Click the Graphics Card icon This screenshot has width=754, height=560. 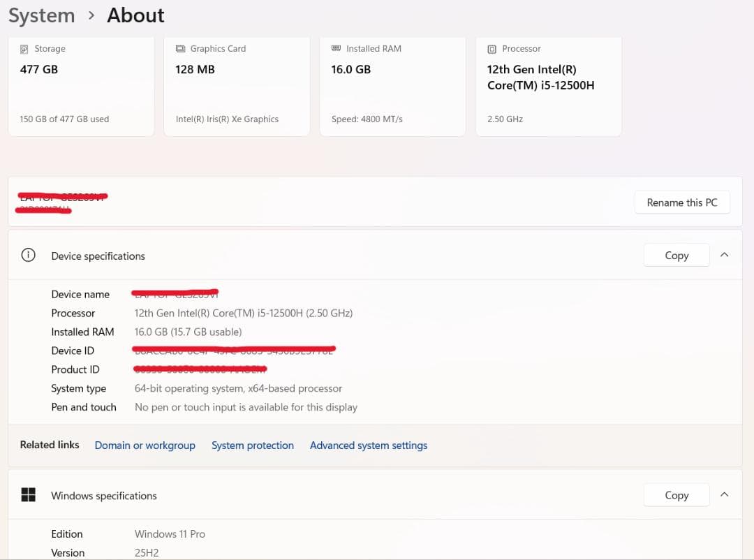[180, 49]
